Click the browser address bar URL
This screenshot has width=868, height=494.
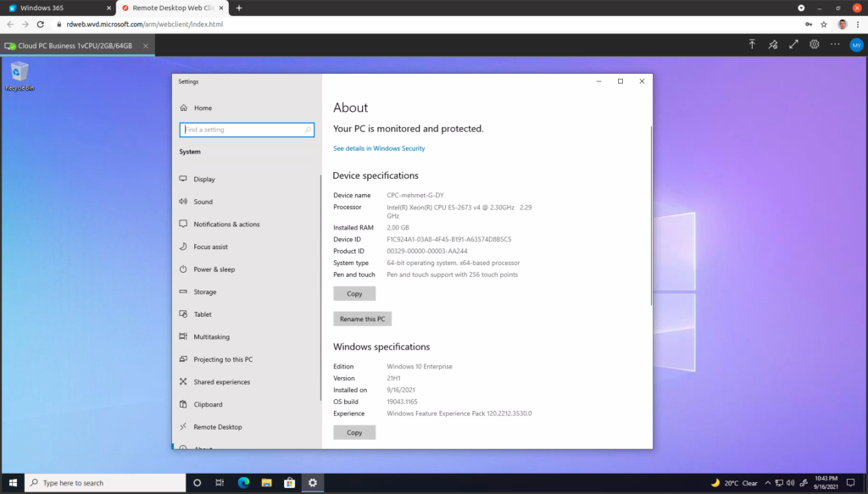[x=145, y=25]
